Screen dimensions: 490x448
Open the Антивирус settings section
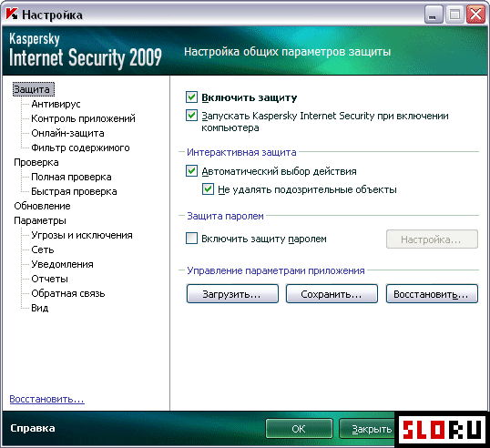[x=56, y=104]
